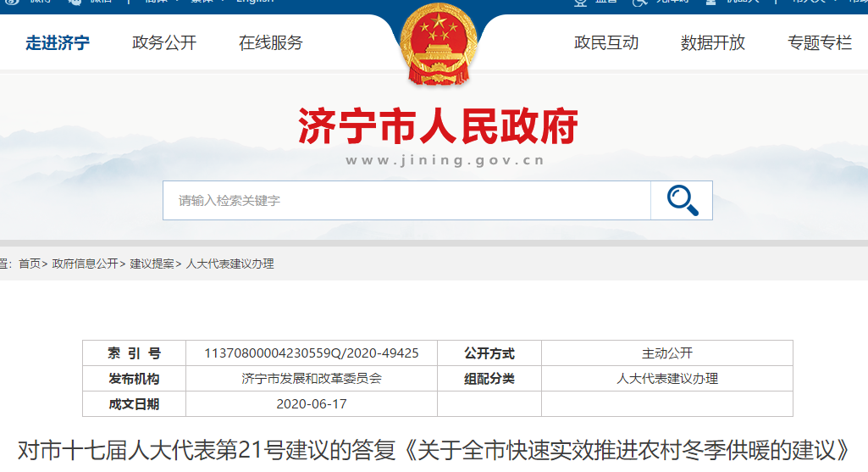Click the 建议提案 breadcrumb link
This screenshot has height=472, width=868.
[152, 264]
